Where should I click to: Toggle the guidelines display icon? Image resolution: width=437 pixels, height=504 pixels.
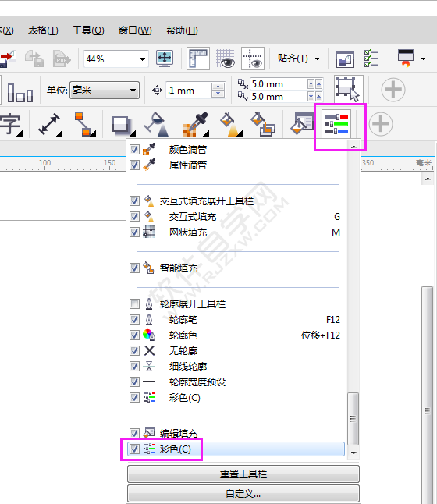tap(253, 59)
